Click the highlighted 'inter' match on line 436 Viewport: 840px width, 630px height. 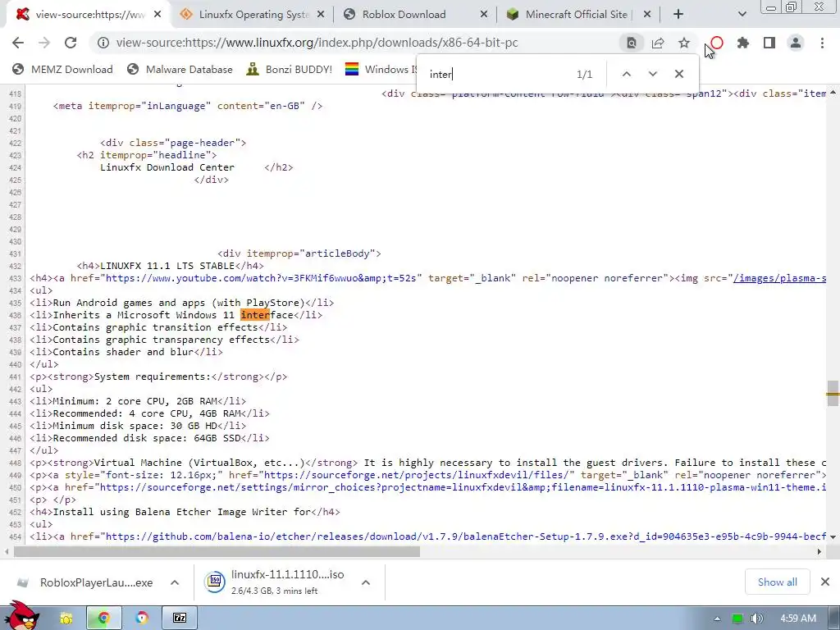pos(254,315)
